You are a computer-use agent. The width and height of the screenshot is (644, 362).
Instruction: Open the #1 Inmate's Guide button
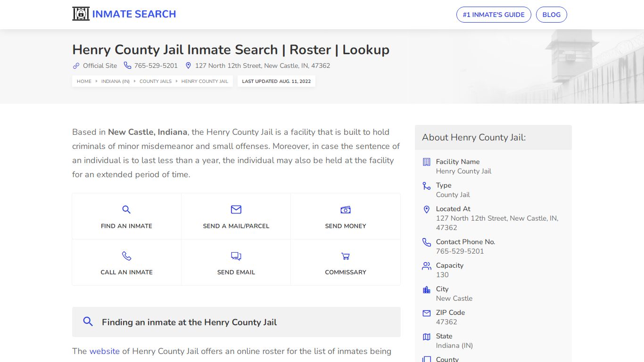pyautogui.click(x=494, y=15)
